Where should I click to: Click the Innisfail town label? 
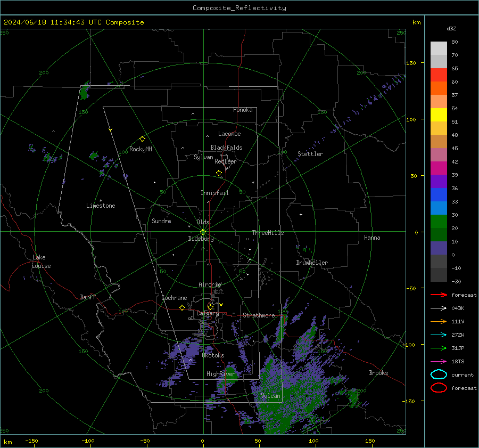(214, 193)
